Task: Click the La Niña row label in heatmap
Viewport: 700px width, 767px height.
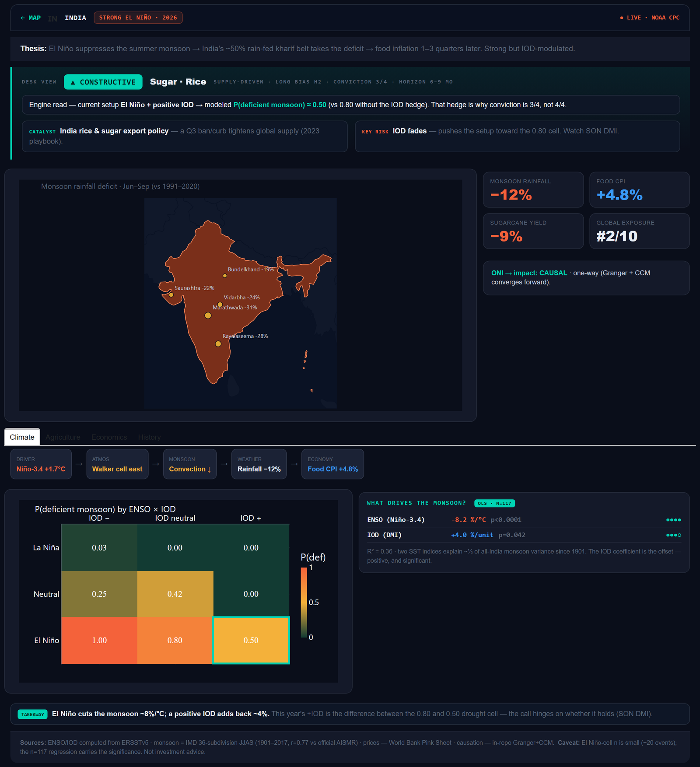Action: point(46,548)
